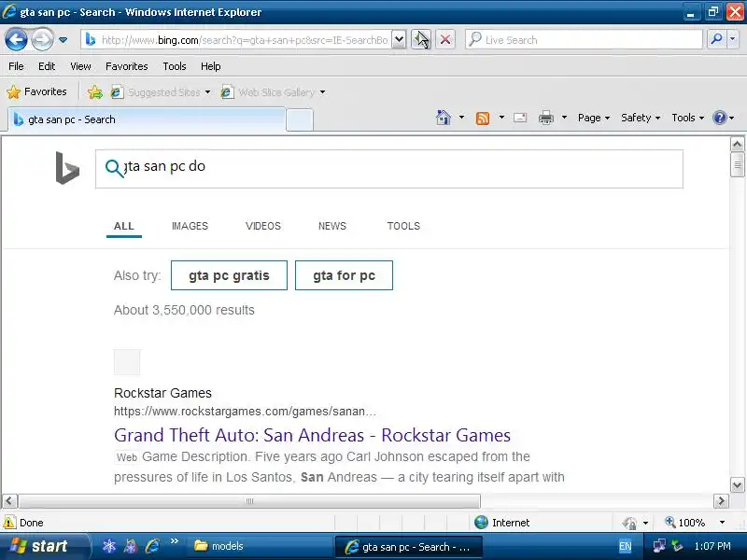Click the horizontal scrollbar right arrow
This screenshot has height=560, width=747.
pyautogui.click(x=721, y=501)
